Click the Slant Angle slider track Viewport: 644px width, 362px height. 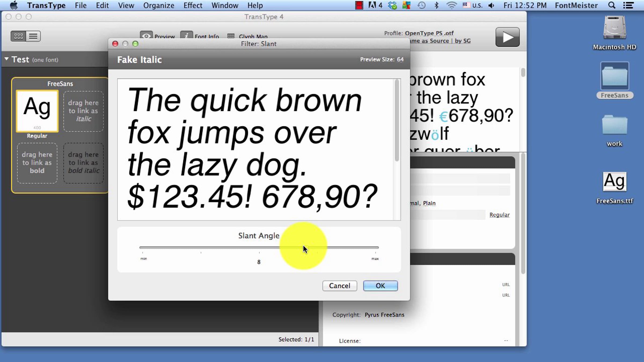[x=259, y=248]
